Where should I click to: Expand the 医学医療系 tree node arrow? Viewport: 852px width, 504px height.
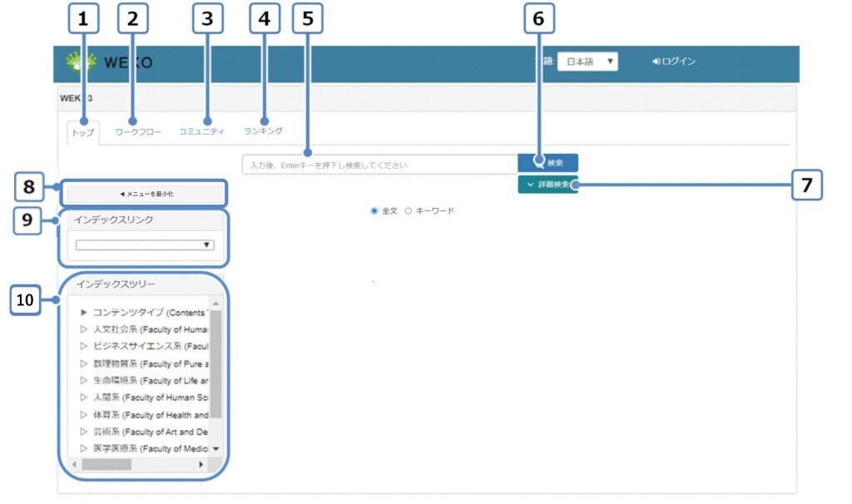(x=84, y=449)
